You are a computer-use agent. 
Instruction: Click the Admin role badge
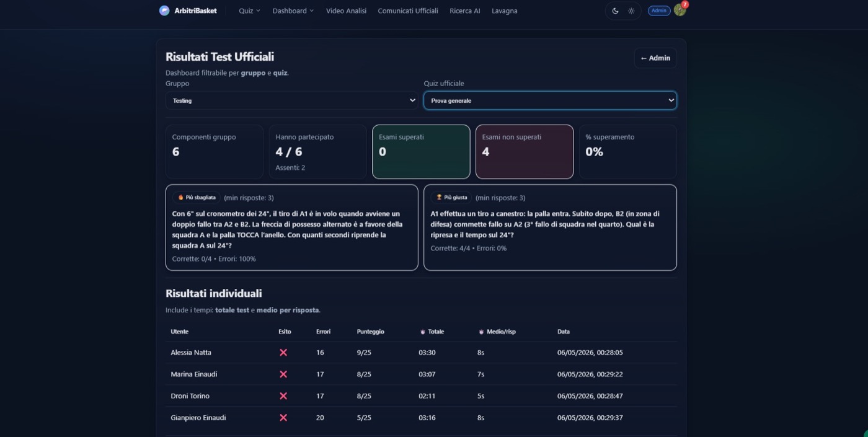tap(659, 11)
